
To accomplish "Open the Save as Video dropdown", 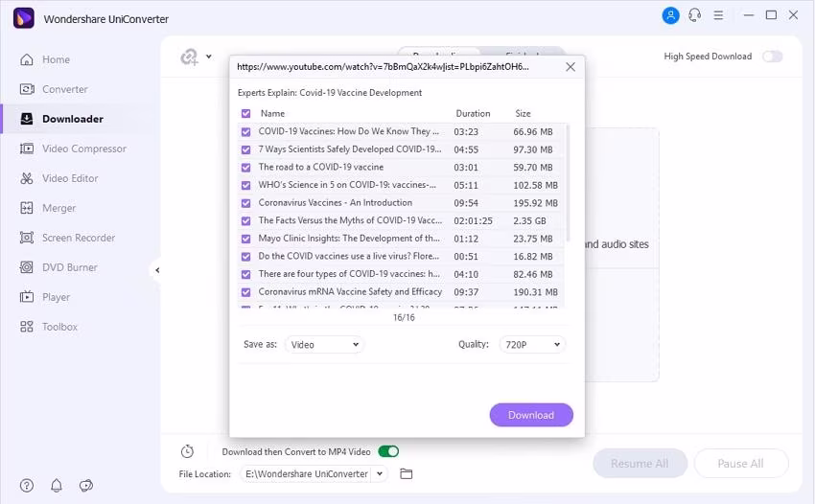I will [x=324, y=345].
